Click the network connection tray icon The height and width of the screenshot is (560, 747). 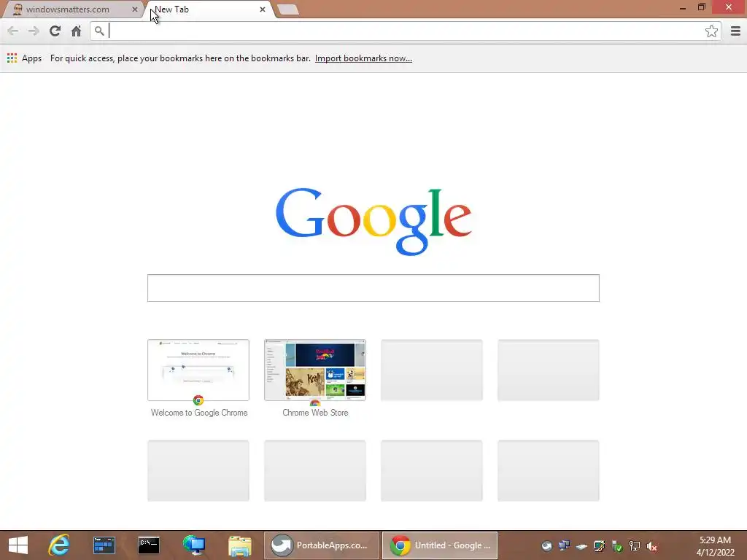(635, 546)
